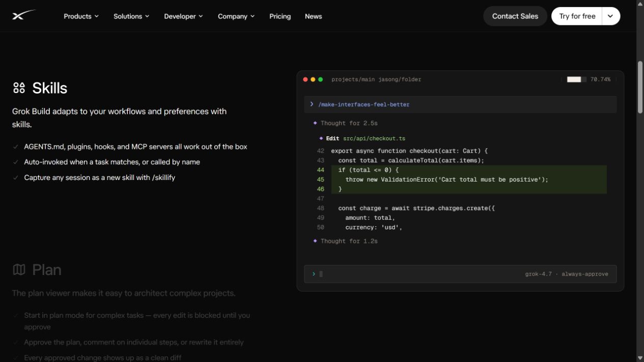Expand the Try for free arrow dropdown
The width and height of the screenshot is (644, 362).
coord(611,16)
